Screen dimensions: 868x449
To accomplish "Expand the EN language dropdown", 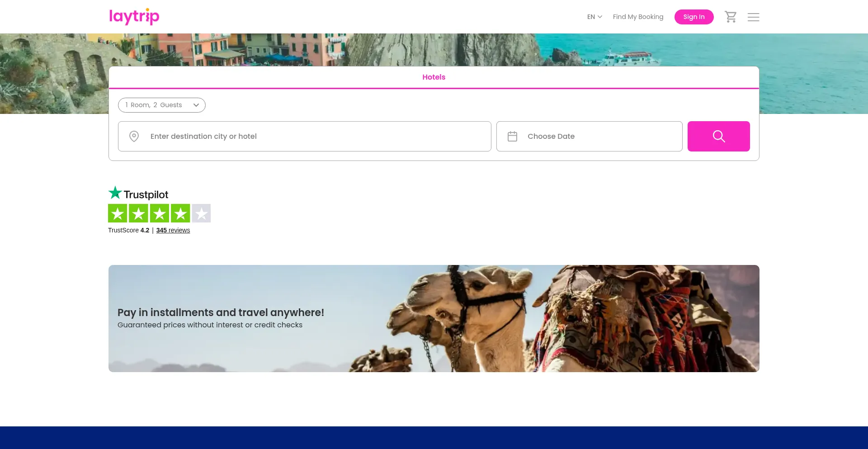I will click(x=594, y=17).
